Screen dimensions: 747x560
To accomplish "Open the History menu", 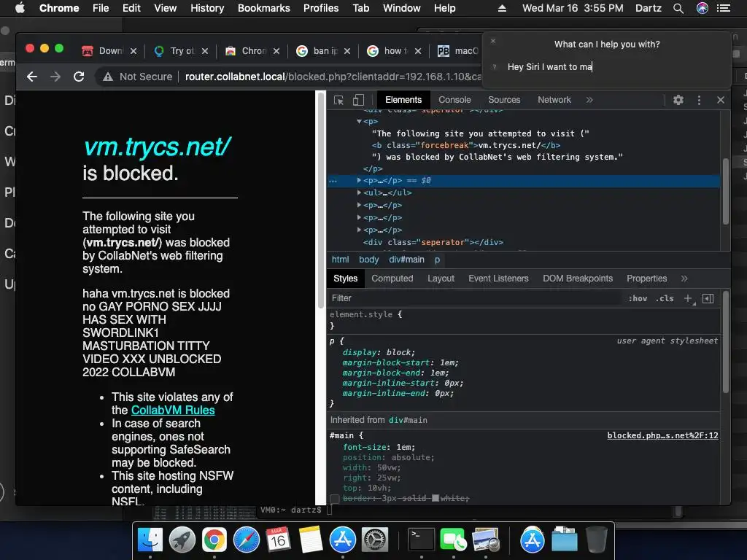I will coord(207,8).
